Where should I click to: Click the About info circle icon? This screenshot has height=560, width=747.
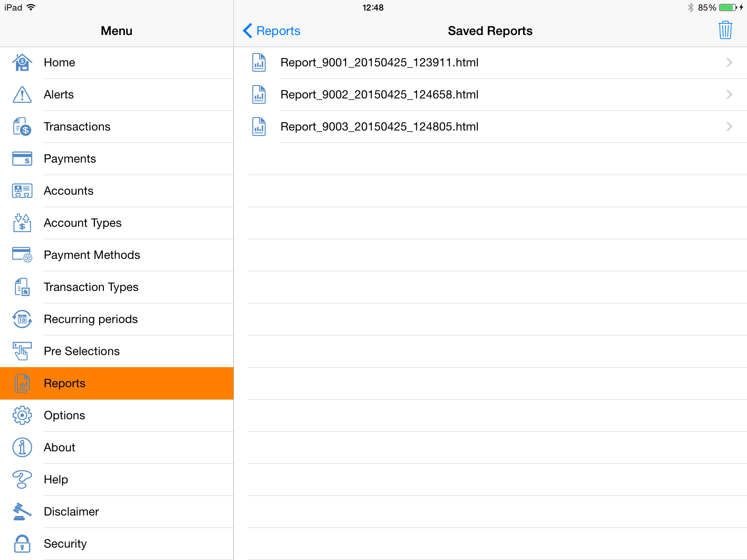click(x=22, y=447)
